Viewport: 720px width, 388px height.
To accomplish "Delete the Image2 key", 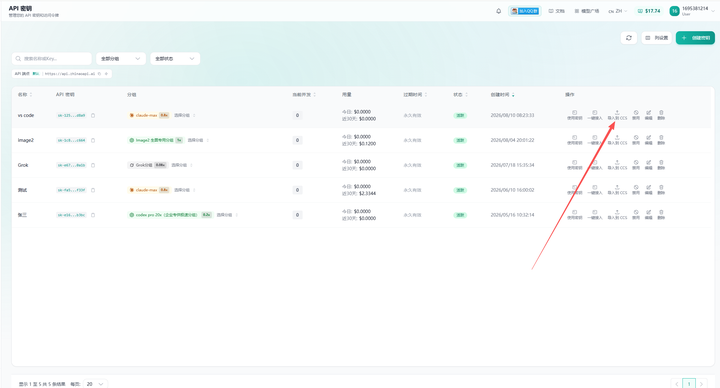I will coord(661,140).
